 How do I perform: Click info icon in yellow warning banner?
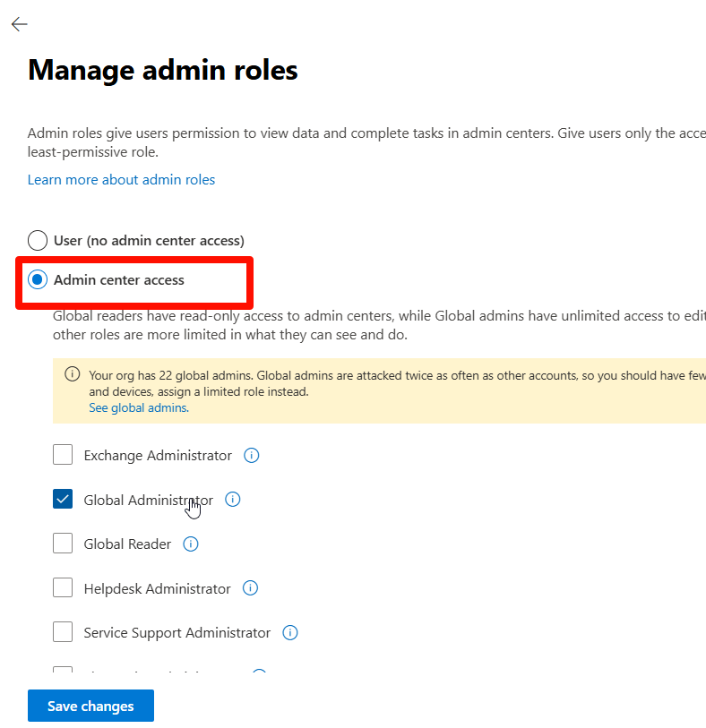[72, 374]
